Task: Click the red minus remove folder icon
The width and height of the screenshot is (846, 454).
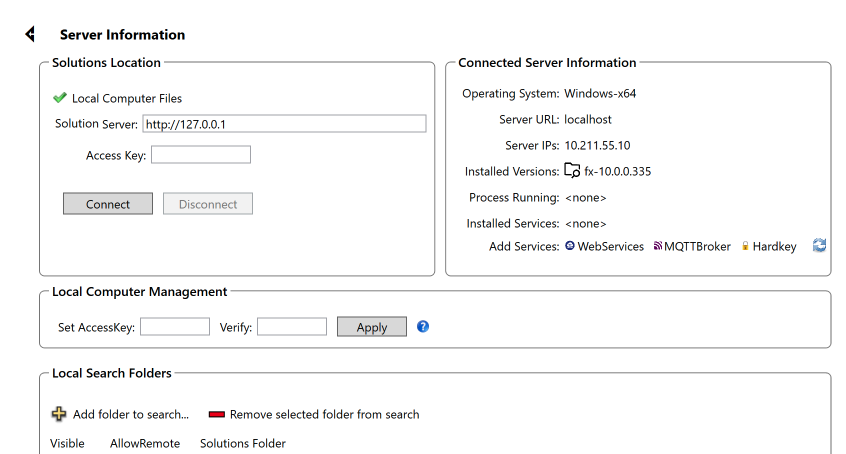Action: click(x=217, y=414)
